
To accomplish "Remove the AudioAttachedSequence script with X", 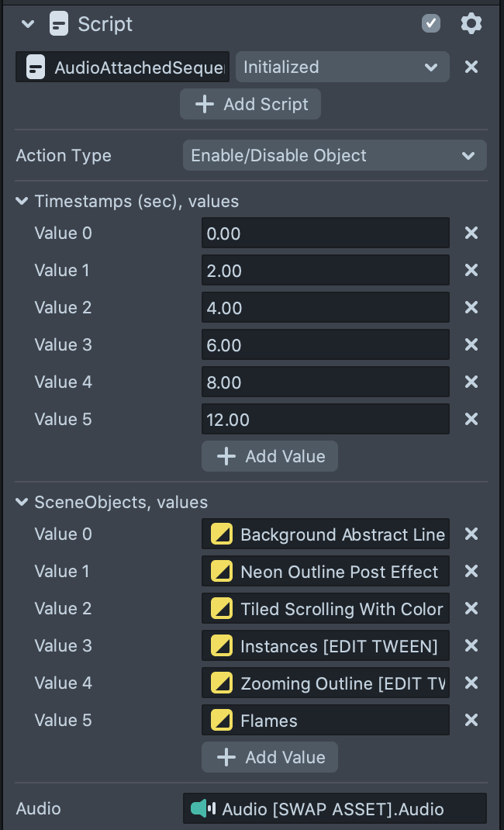I will coord(471,67).
